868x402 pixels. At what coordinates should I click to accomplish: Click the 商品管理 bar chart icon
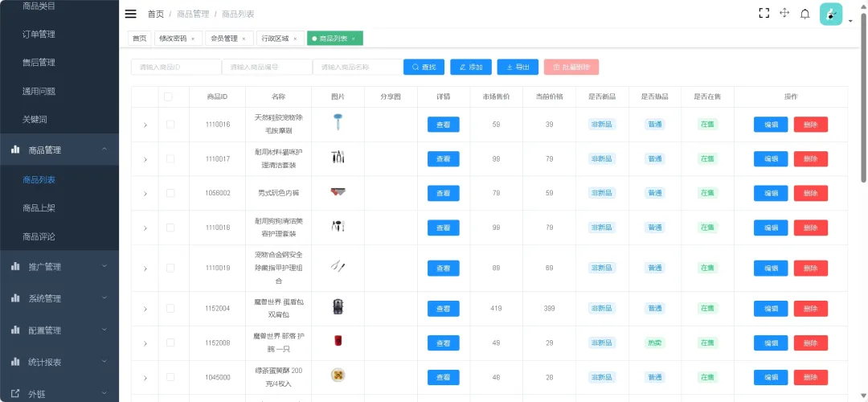(x=15, y=150)
